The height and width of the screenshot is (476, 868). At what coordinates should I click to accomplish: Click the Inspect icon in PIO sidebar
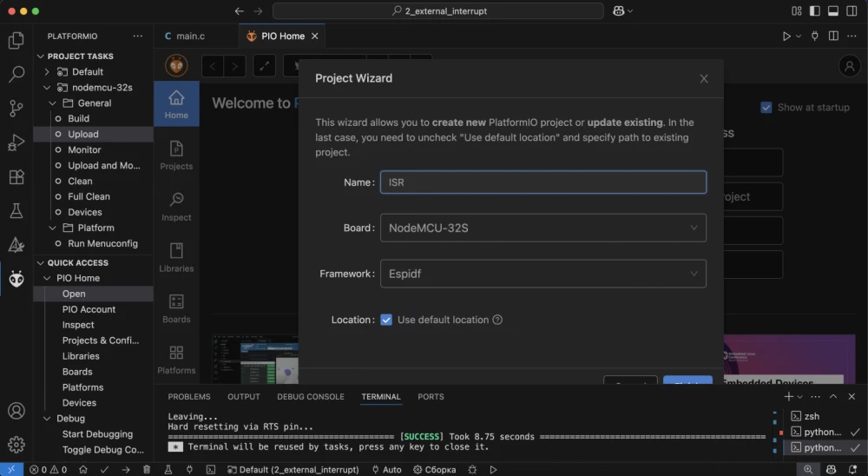(x=176, y=206)
